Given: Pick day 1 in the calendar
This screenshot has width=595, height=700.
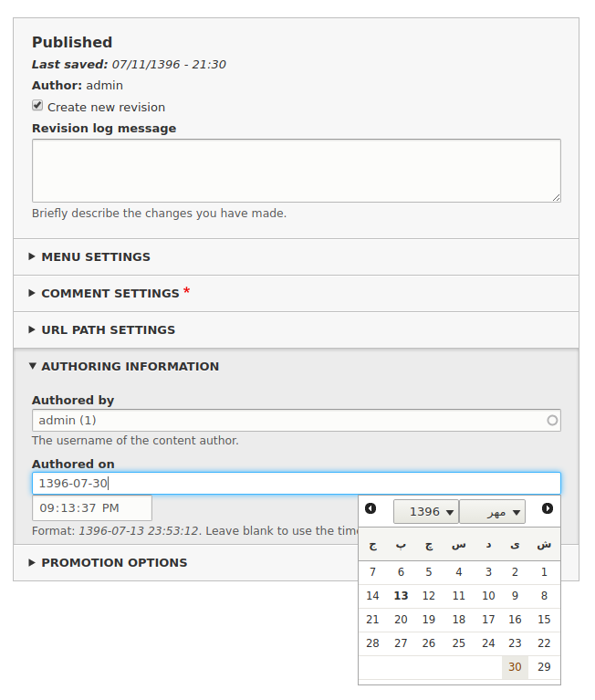Looking at the screenshot, I should point(544,572).
